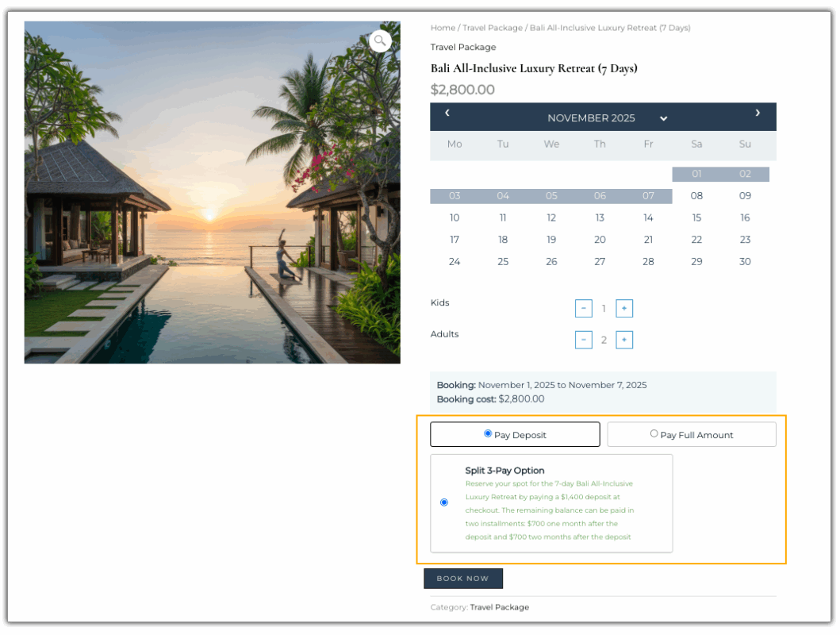Decrease the Adults count with minus icon
The width and height of the screenshot is (840, 635).
584,339
